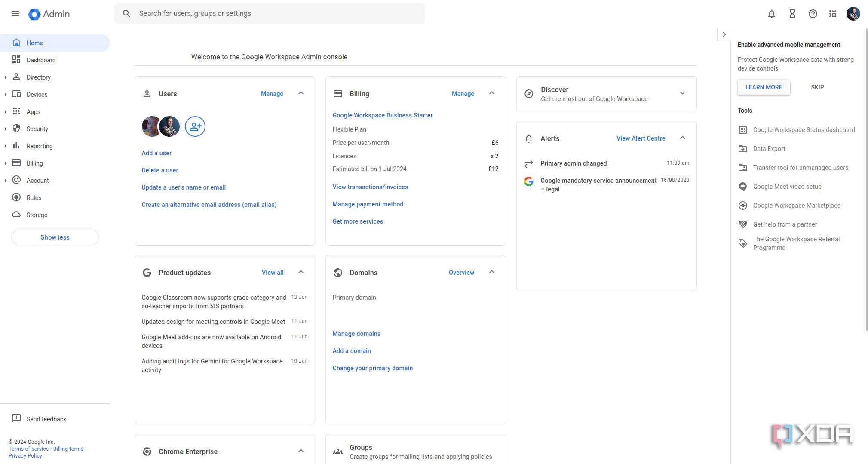Open the main hamburger menu

coord(15,14)
